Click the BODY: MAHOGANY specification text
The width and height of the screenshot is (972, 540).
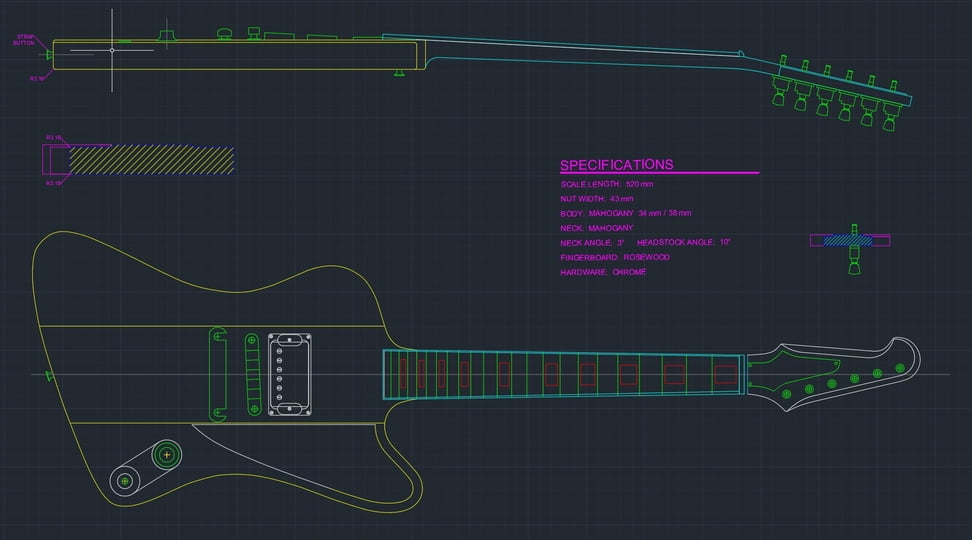point(625,214)
